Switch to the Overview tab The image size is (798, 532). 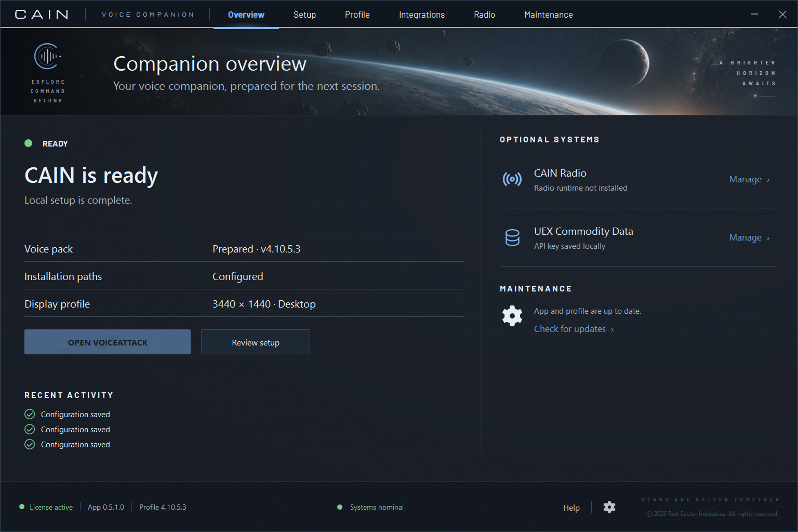(x=246, y=15)
